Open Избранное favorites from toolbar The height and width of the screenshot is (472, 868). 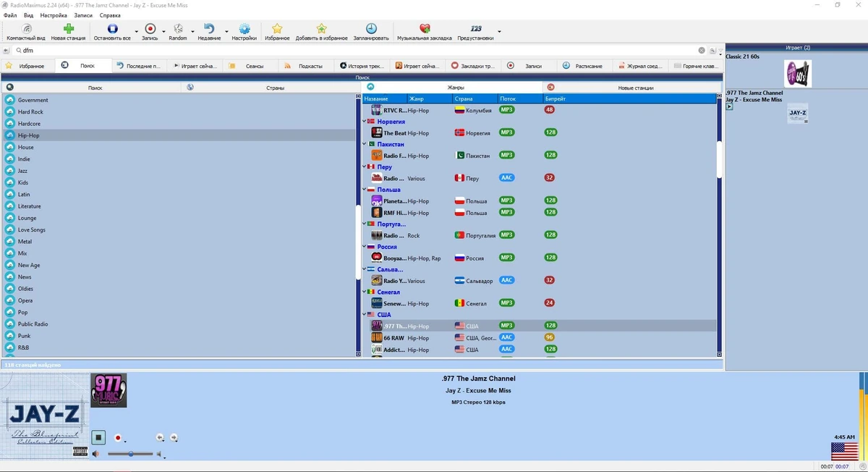coord(277,32)
